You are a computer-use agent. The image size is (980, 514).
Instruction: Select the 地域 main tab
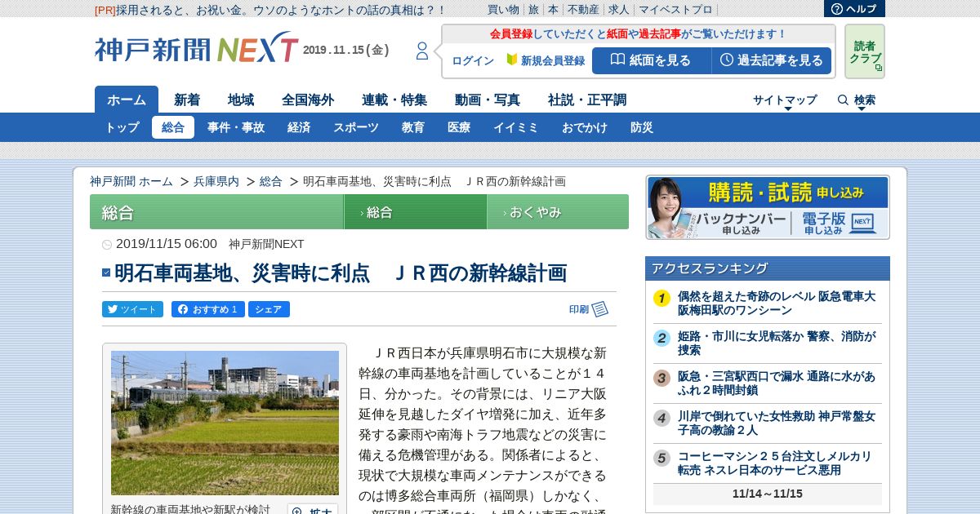(241, 100)
